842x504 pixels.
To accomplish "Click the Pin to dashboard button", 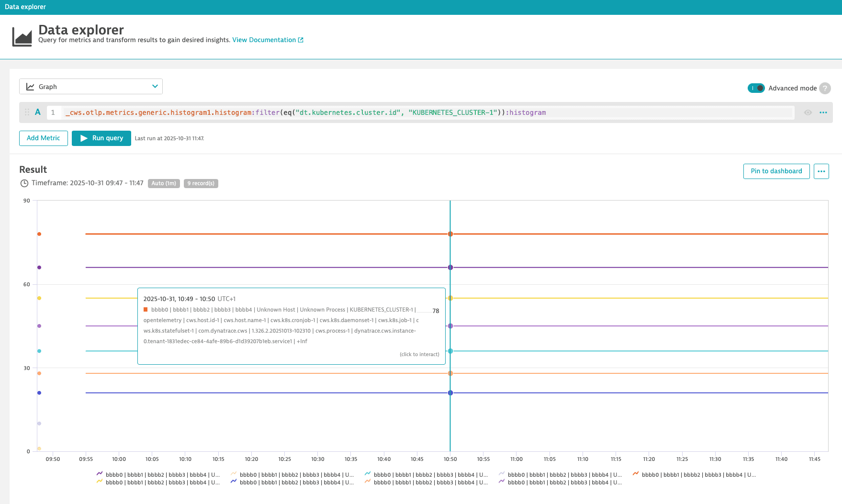I will [776, 171].
